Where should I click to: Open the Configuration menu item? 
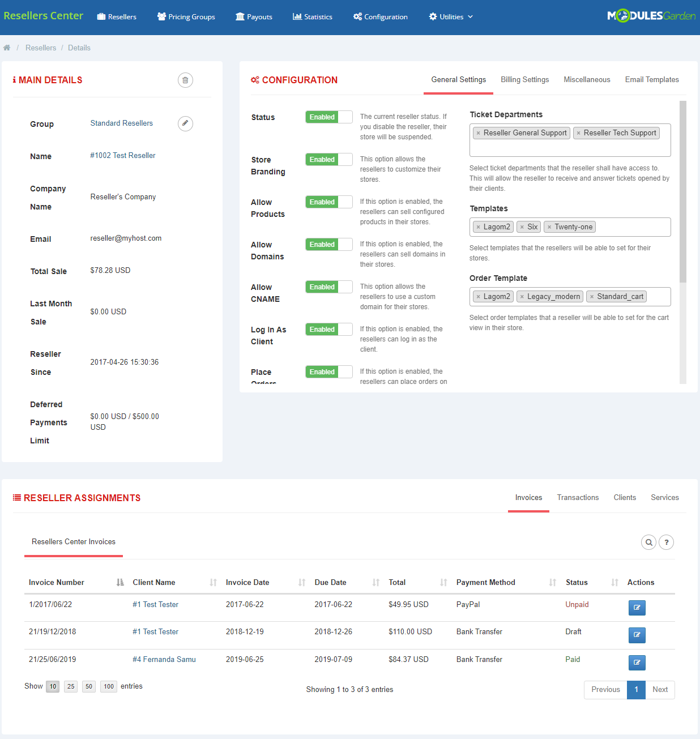(381, 17)
